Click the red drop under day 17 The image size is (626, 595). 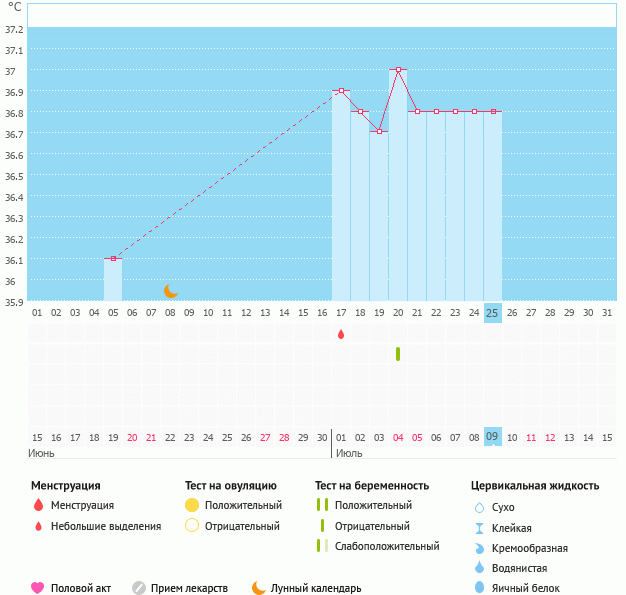tap(341, 334)
